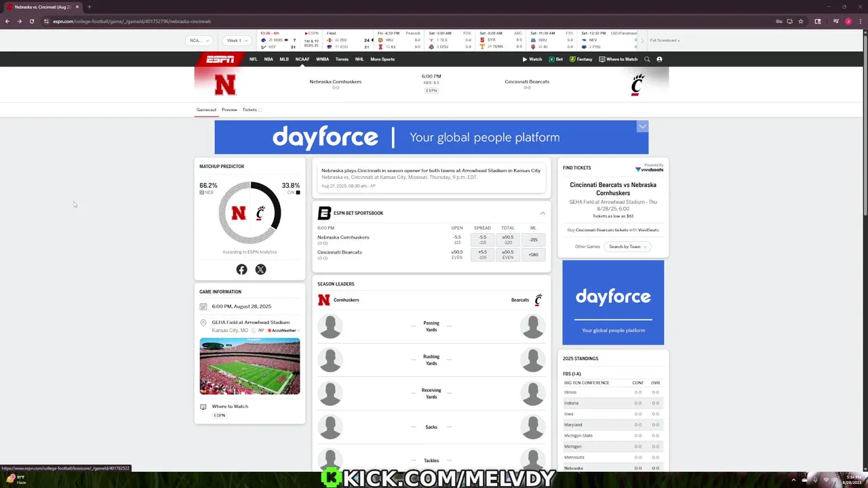Open the Chrome profile avatar

pyautogui.click(x=848, y=21)
